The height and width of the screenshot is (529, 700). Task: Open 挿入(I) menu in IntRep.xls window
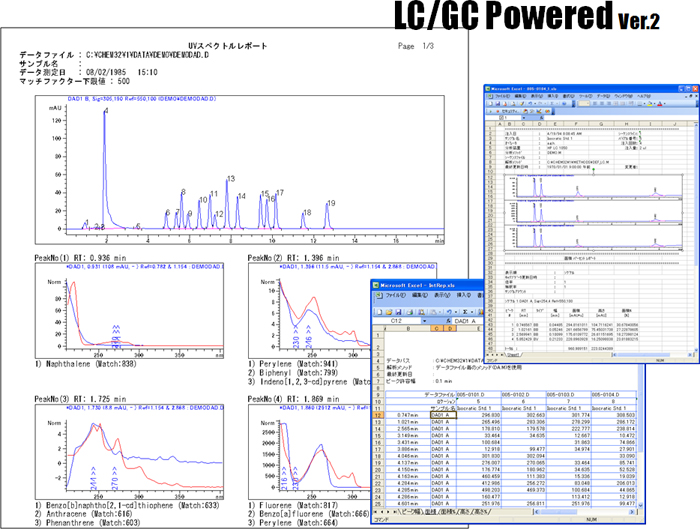coord(464,295)
